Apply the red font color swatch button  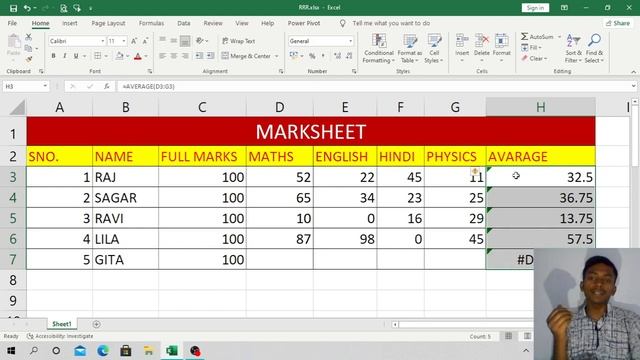tap(138, 56)
